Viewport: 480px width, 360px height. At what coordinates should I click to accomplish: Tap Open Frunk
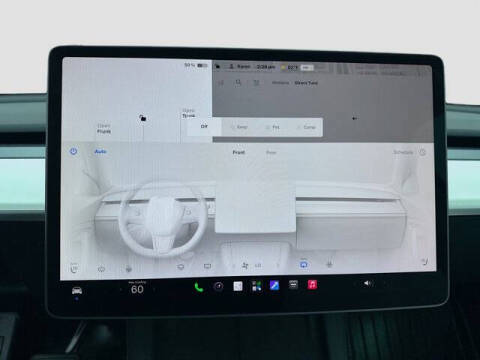104,129
